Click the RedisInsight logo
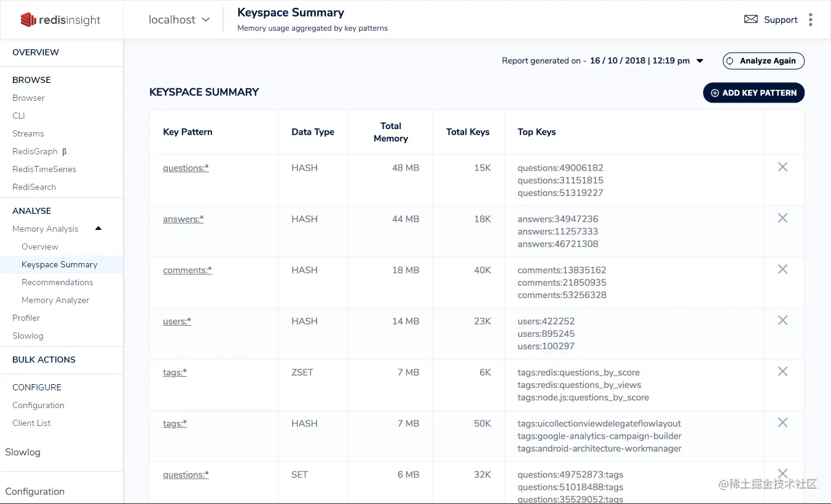The width and height of the screenshot is (831, 504). (60, 20)
